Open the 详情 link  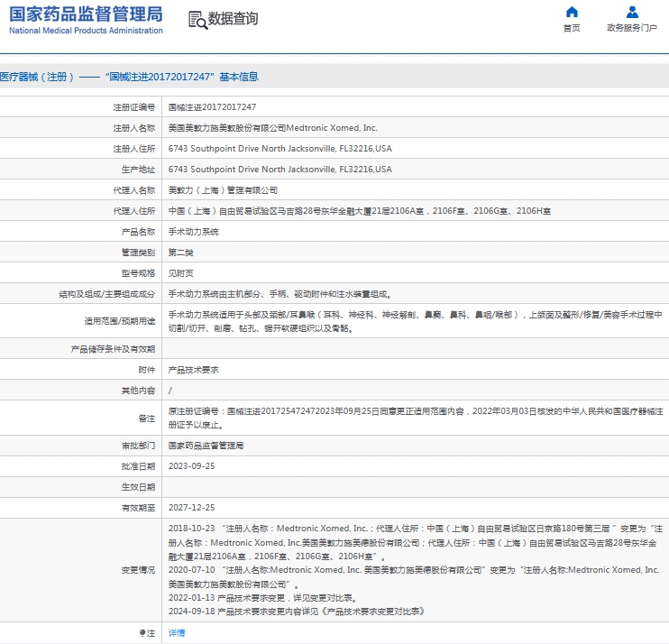177,632
